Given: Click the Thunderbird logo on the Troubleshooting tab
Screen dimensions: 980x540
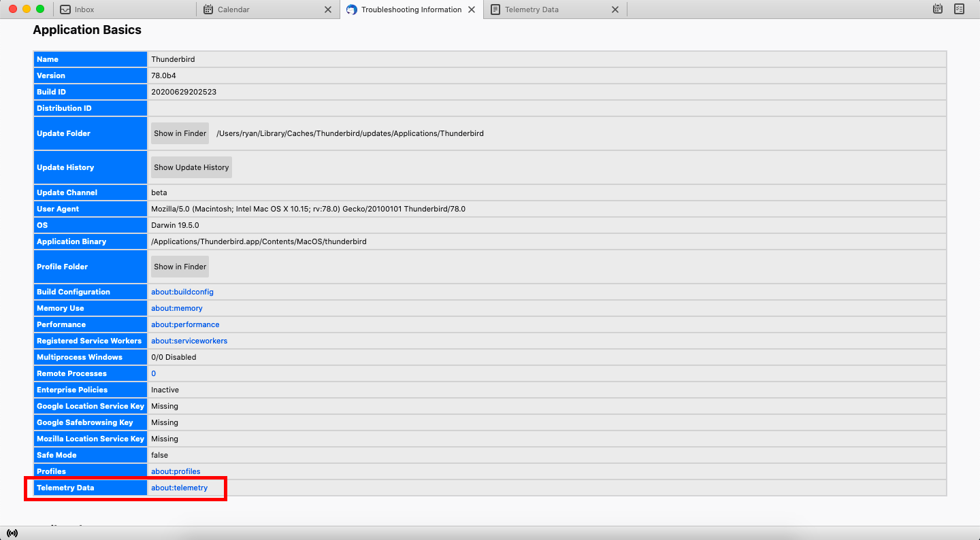Looking at the screenshot, I should pyautogui.click(x=351, y=10).
